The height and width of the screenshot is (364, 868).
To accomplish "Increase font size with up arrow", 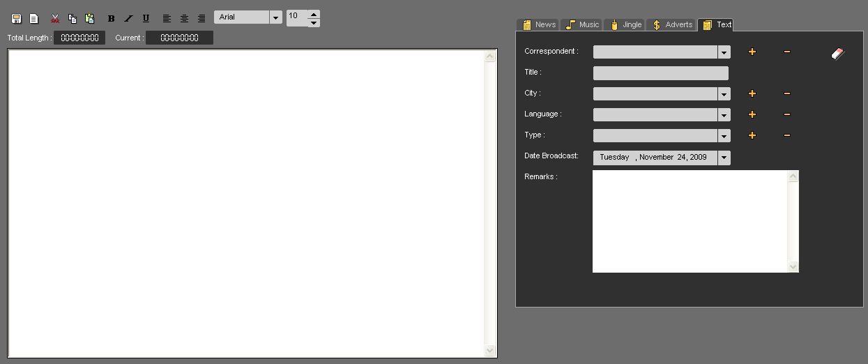I will coord(314,13).
